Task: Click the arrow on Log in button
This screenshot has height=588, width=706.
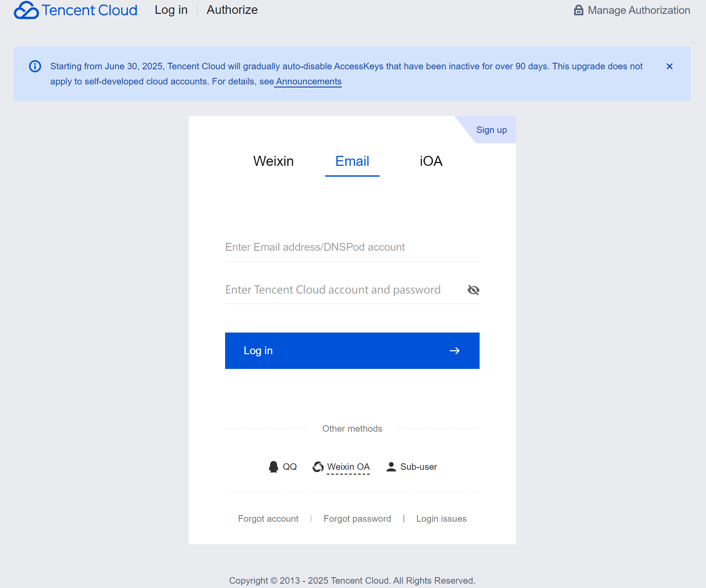Action: [x=455, y=351]
